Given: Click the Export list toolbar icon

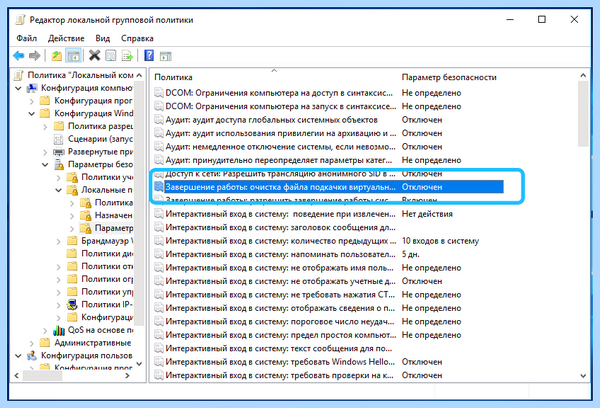Looking at the screenshot, I should [x=127, y=56].
